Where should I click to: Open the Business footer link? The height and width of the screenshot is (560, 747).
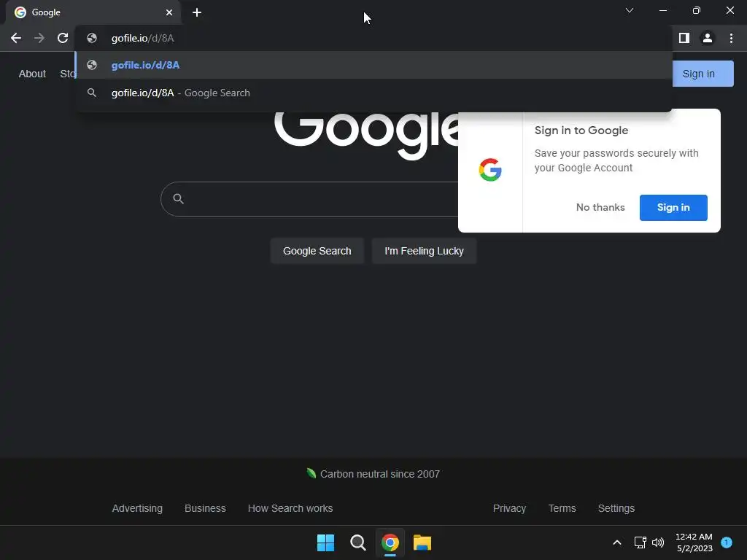(205, 508)
